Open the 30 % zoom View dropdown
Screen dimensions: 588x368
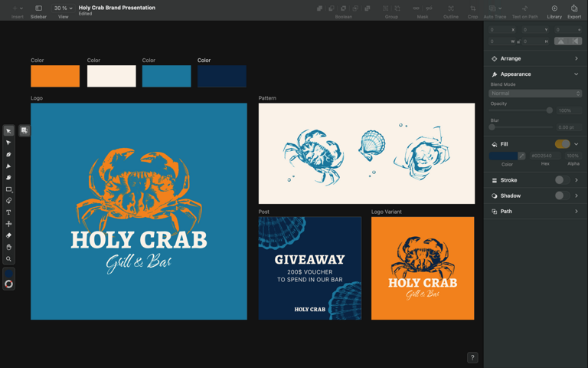[x=63, y=8]
